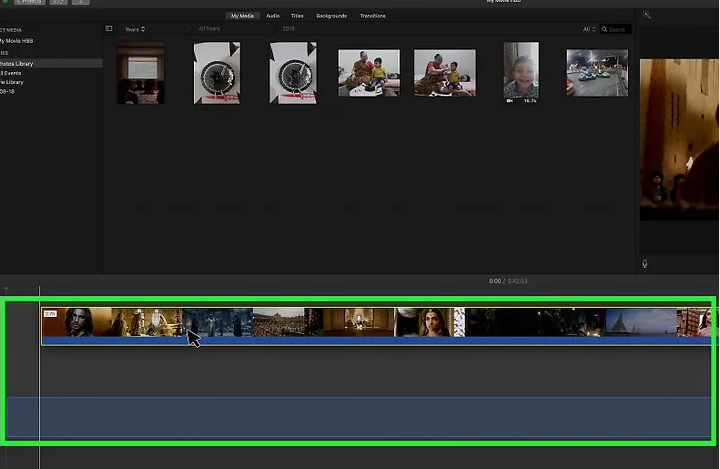Select the smiling boy 16.7s video clip
The width and height of the screenshot is (720, 469).
(x=521, y=73)
